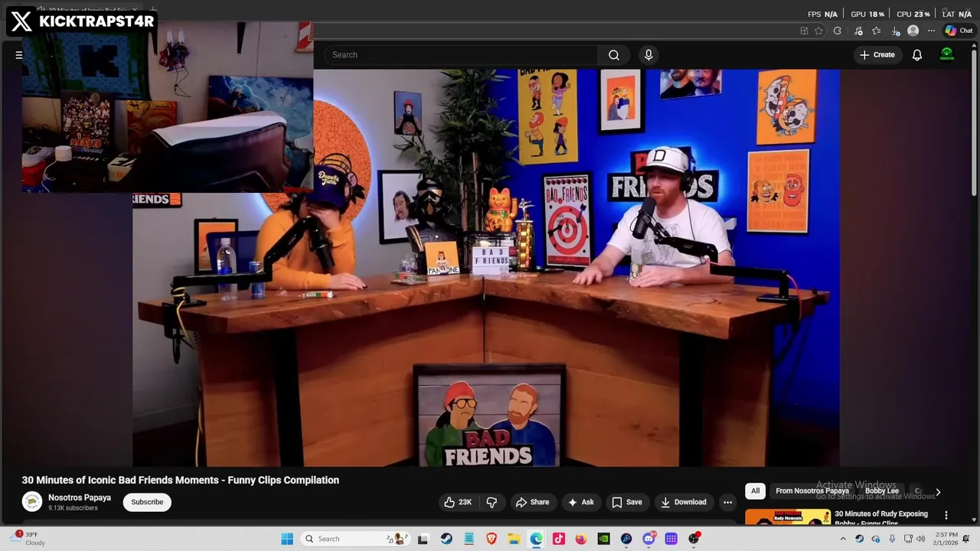Save the video to a playlist

(627, 502)
